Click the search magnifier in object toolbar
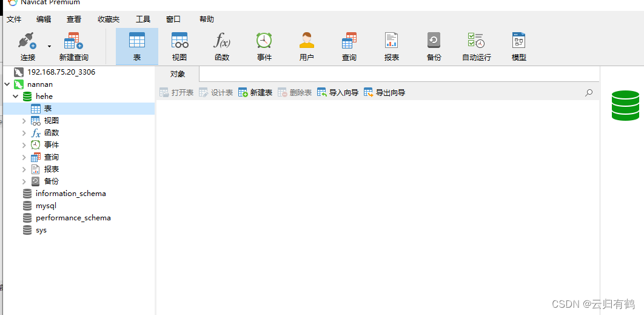This screenshot has height=315, width=644. click(589, 92)
